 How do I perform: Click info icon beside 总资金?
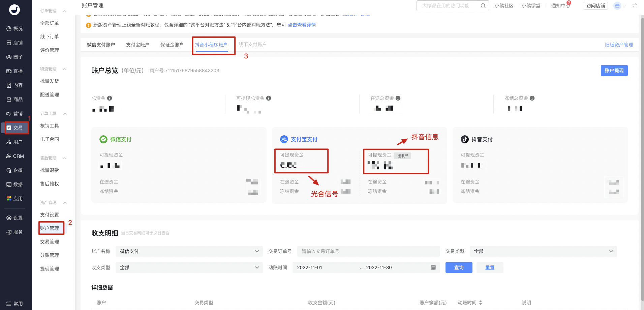(110, 98)
